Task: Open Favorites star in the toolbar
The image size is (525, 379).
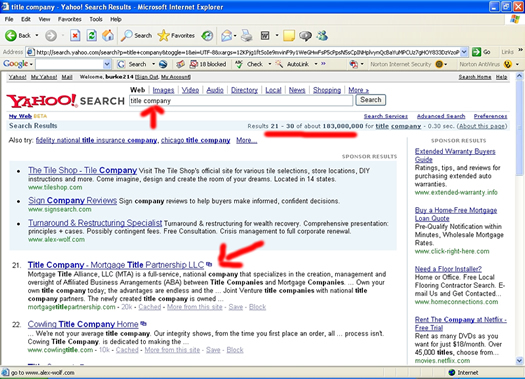Action: pos(163,35)
